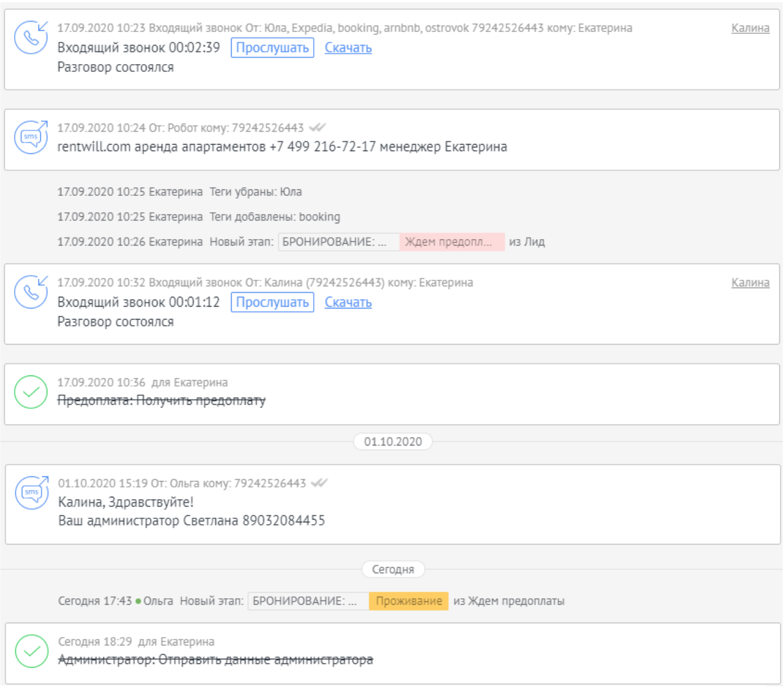Play the 00:02:39 call recording via Прослушать
This screenshot has height=688, width=784.
(x=272, y=48)
